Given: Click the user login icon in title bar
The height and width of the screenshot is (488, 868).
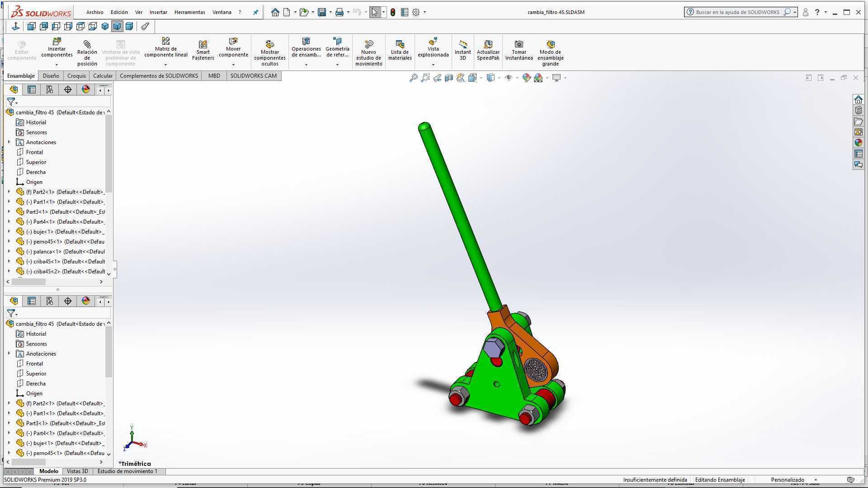Looking at the screenshot, I should point(806,12).
